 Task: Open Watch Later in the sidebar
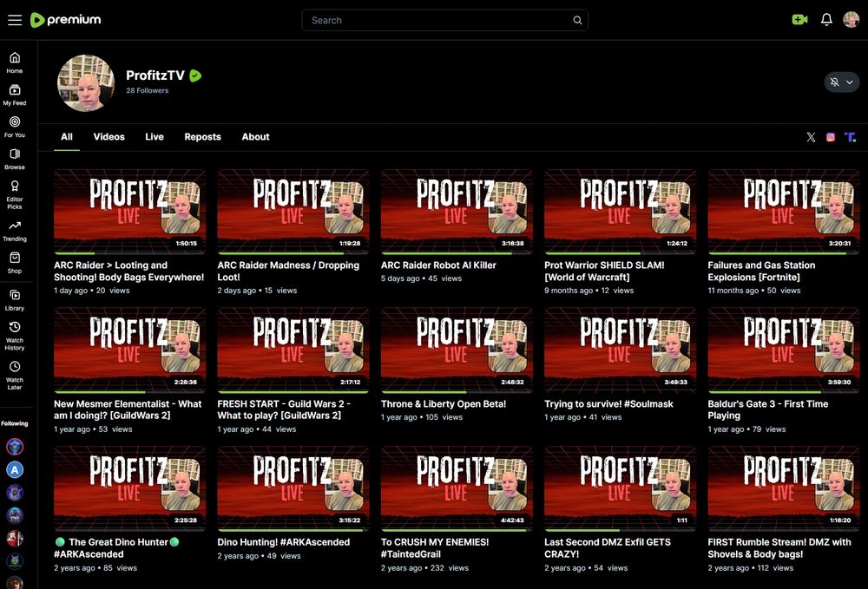pos(15,376)
